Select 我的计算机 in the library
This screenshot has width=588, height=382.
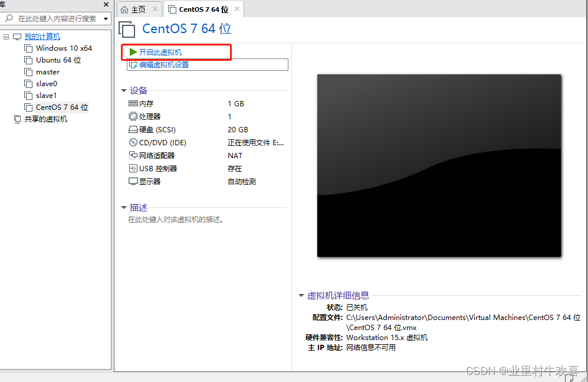coord(42,37)
